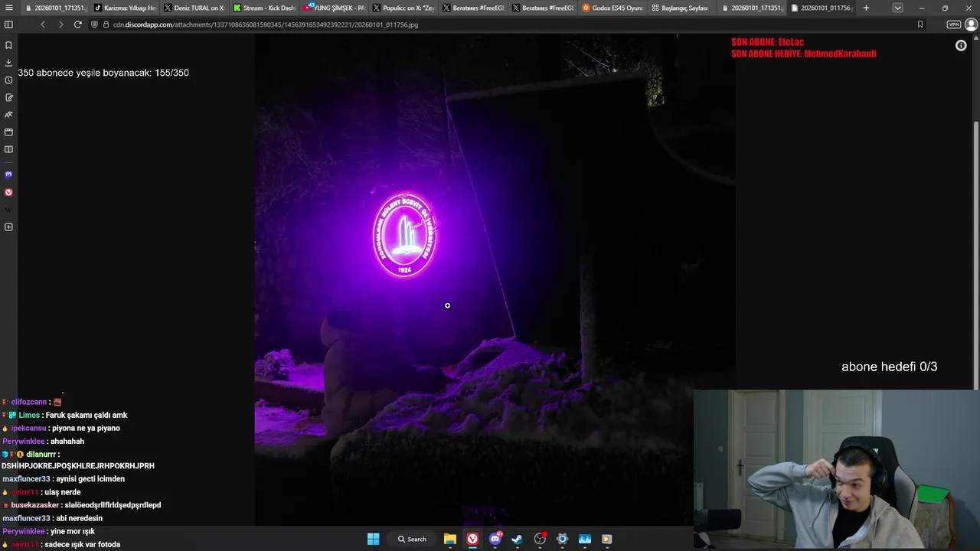Open the user profile avatar
The height and width of the screenshot is (551, 980).
pos(971,24)
